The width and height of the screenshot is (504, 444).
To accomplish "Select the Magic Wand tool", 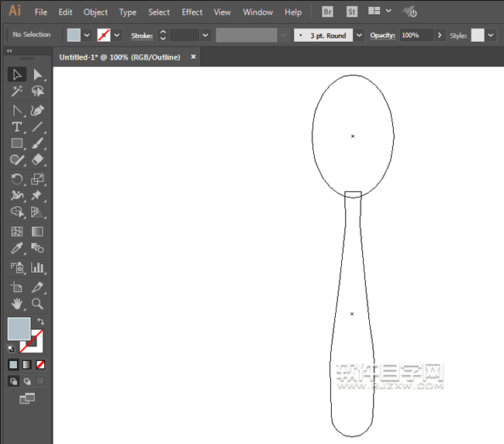I will click(17, 91).
